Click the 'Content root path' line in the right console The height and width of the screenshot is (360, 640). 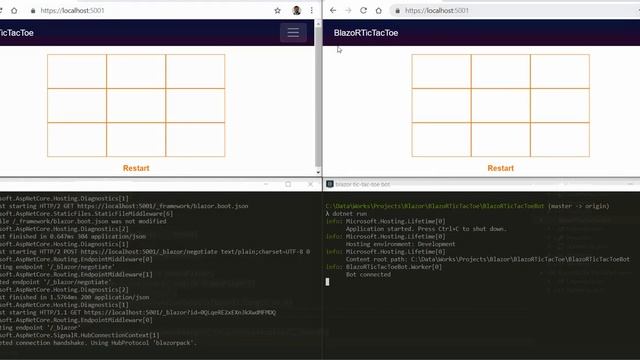pos(487,259)
